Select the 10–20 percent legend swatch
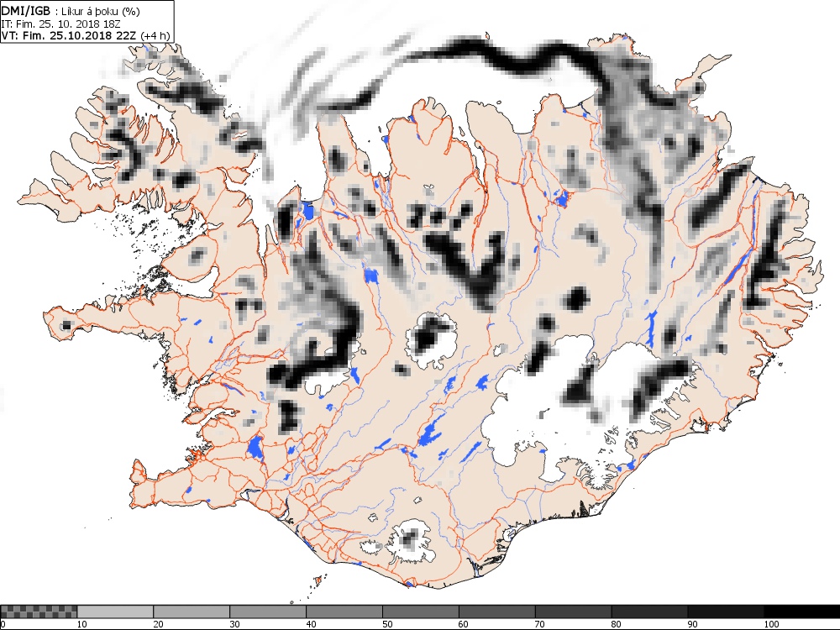Screen dimensions: 840x630 coord(115,612)
